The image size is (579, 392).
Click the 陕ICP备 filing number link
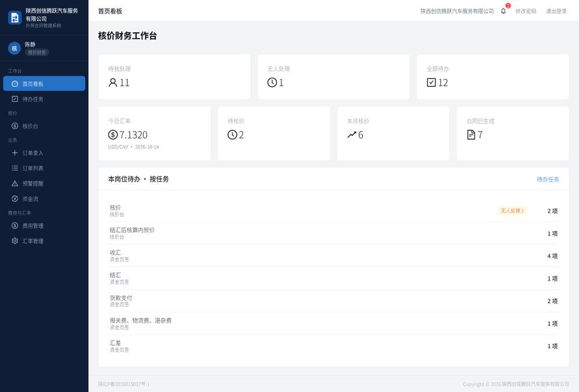point(124,384)
